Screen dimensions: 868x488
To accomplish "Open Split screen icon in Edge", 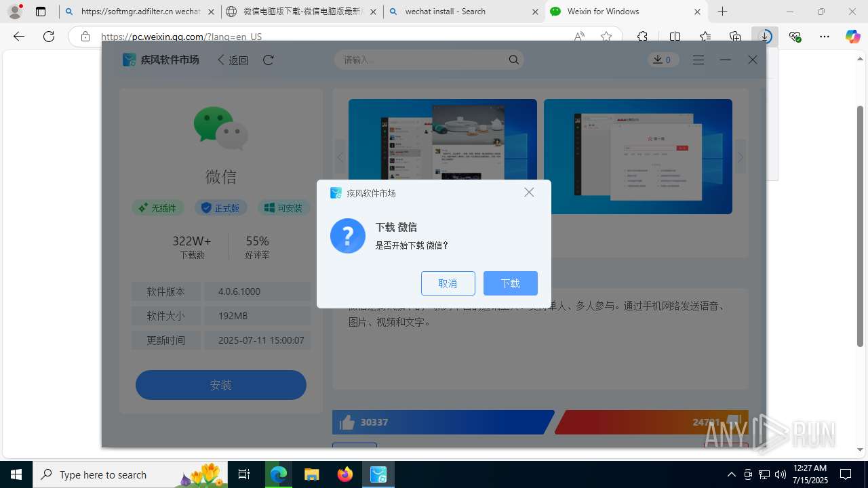I will pos(675,37).
